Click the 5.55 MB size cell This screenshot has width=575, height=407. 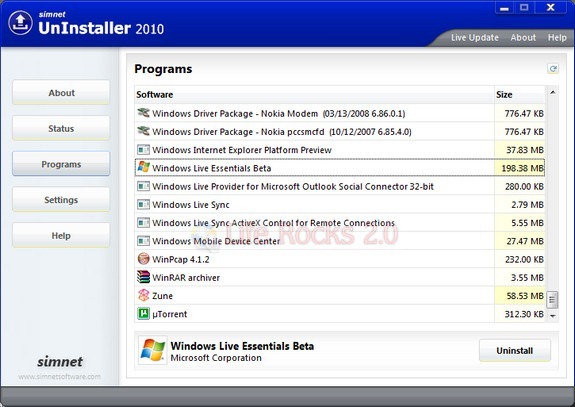tap(520, 223)
